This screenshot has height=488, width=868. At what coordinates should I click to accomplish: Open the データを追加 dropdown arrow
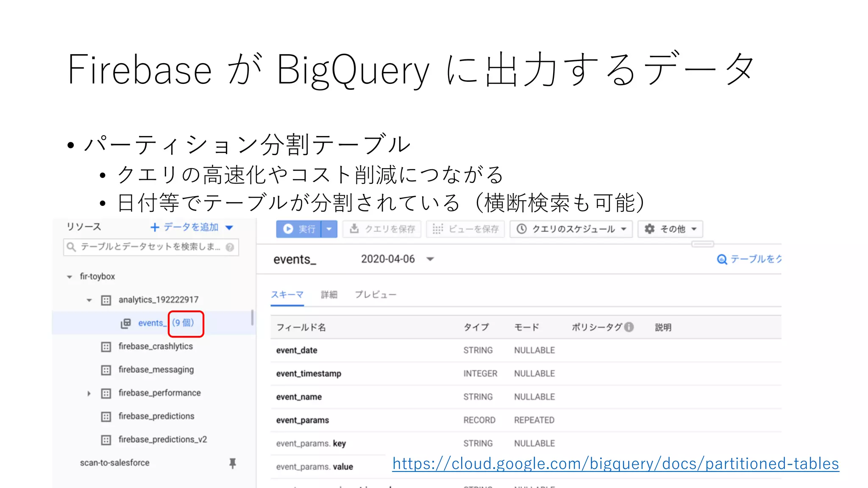(x=229, y=228)
